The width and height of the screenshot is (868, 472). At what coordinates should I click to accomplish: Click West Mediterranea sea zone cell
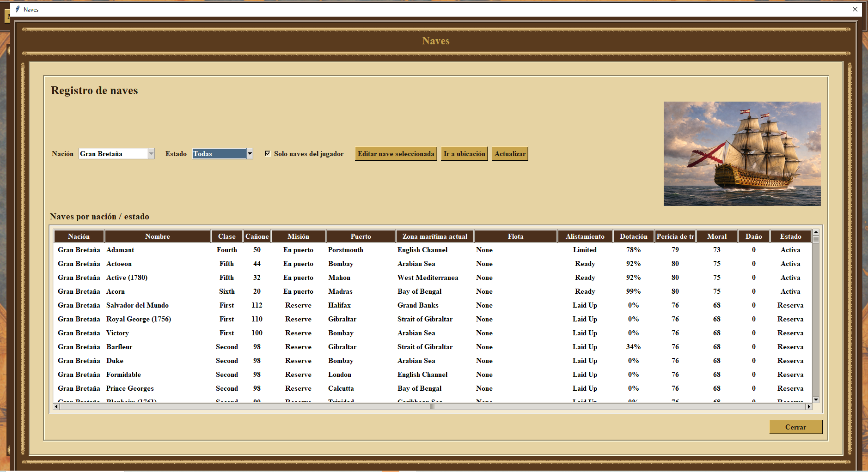coord(428,278)
